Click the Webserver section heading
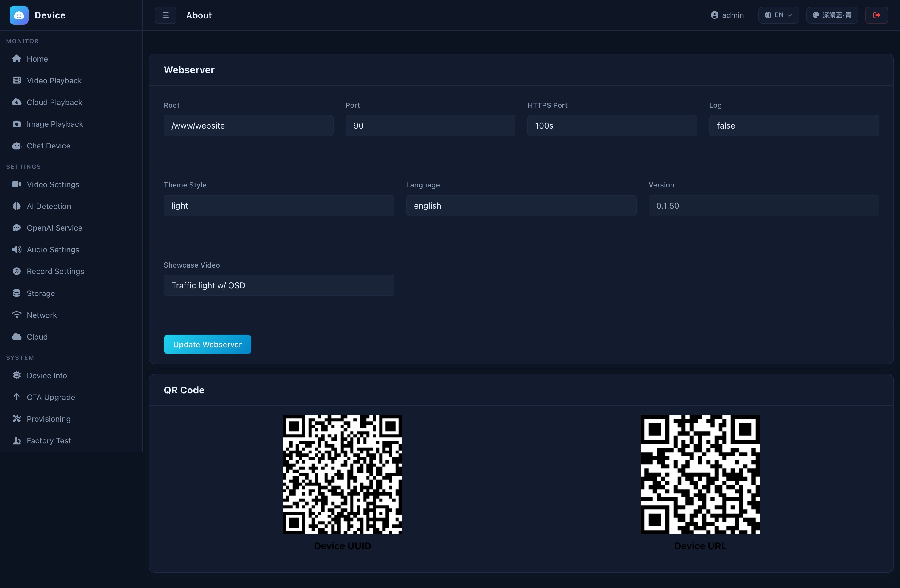The width and height of the screenshot is (900, 588). coord(189,70)
